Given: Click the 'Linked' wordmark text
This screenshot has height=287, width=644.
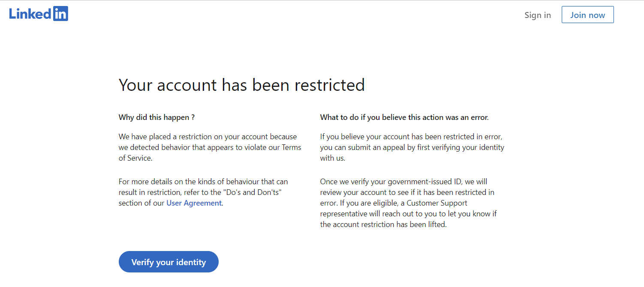Looking at the screenshot, I should (x=30, y=14).
